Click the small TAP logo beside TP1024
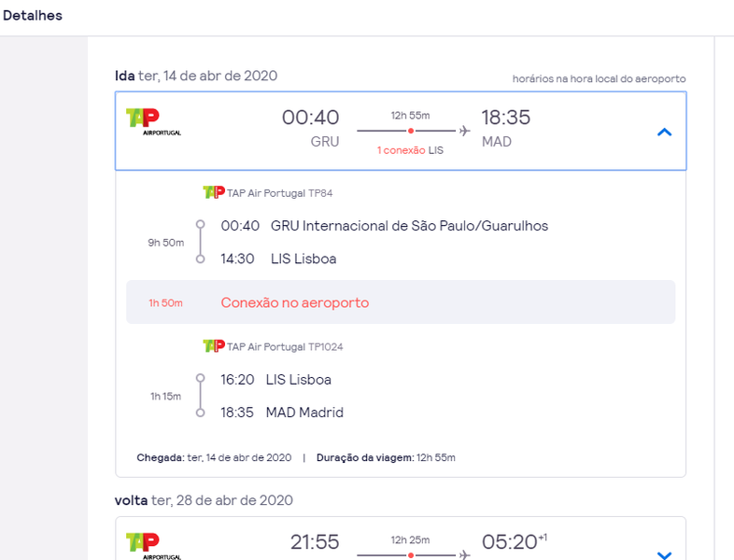Image resolution: width=734 pixels, height=560 pixels. [x=214, y=345]
